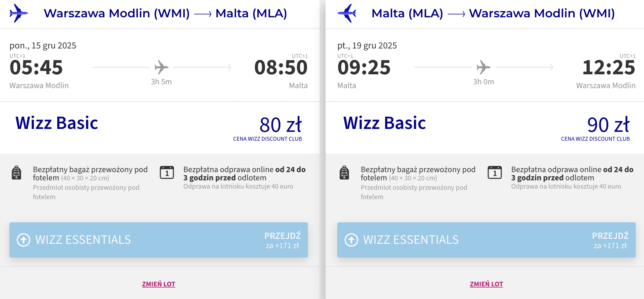The width and height of the screenshot is (644, 299).
Task: Click the outbound flight airplane logo icon
Action: (19, 13)
